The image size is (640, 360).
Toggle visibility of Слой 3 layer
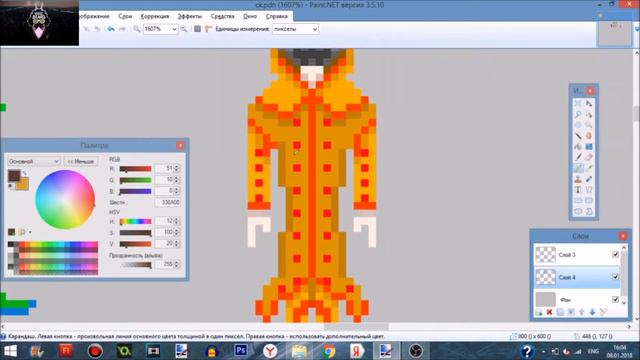pos(616,254)
